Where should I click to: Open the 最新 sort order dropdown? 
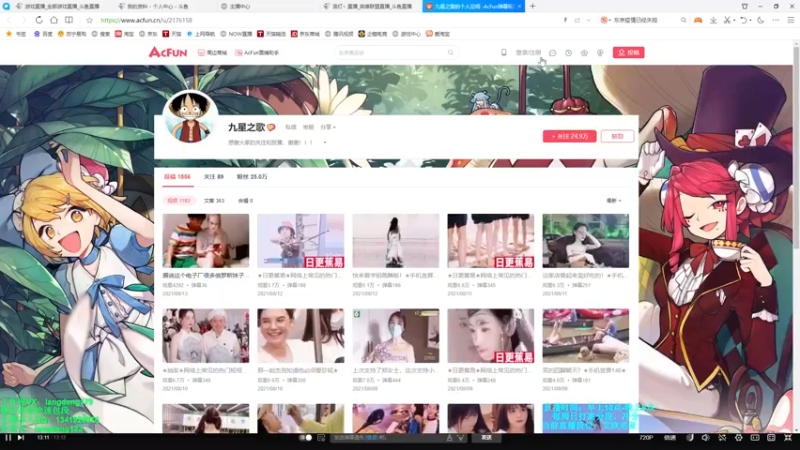pyautogui.click(x=614, y=201)
